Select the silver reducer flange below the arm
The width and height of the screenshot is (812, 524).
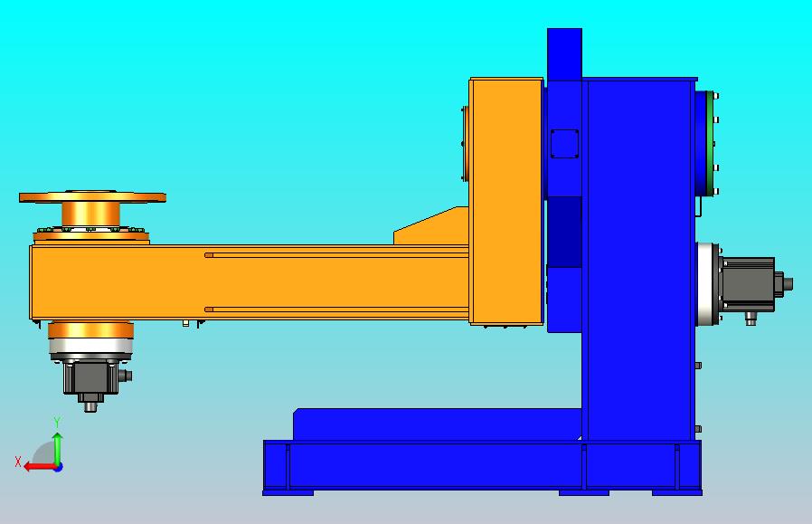click(91, 346)
